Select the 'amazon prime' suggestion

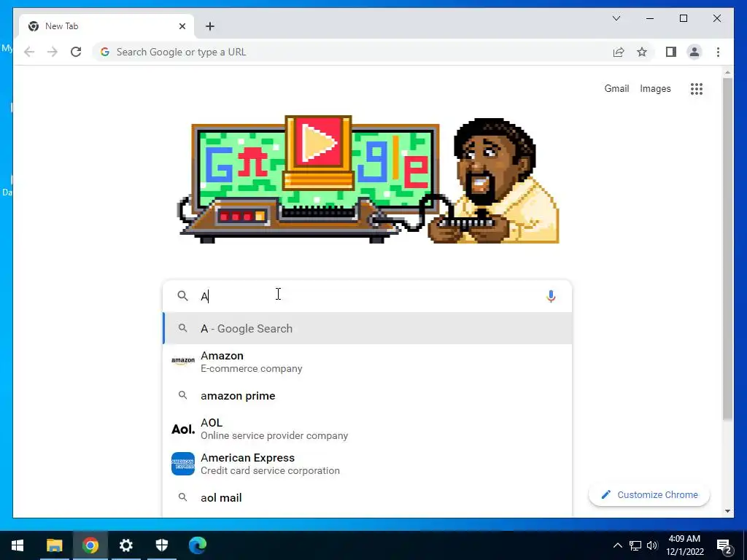367,396
